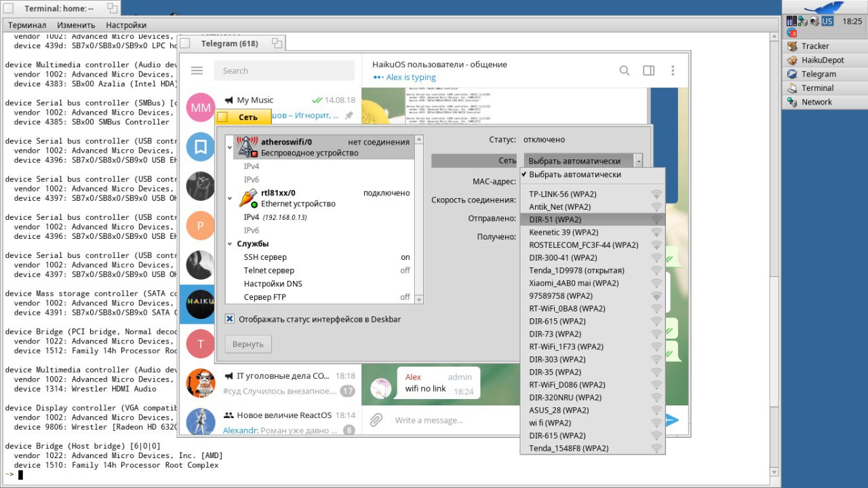Open the MM avatar chat
This screenshot has height=488, width=868.
pyautogui.click(x=200, y=108)
